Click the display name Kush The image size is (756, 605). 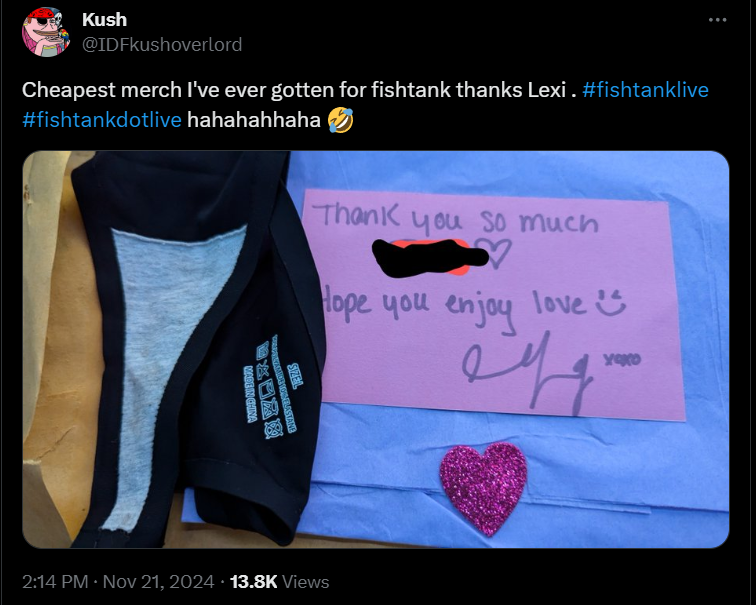click(104, 20)
